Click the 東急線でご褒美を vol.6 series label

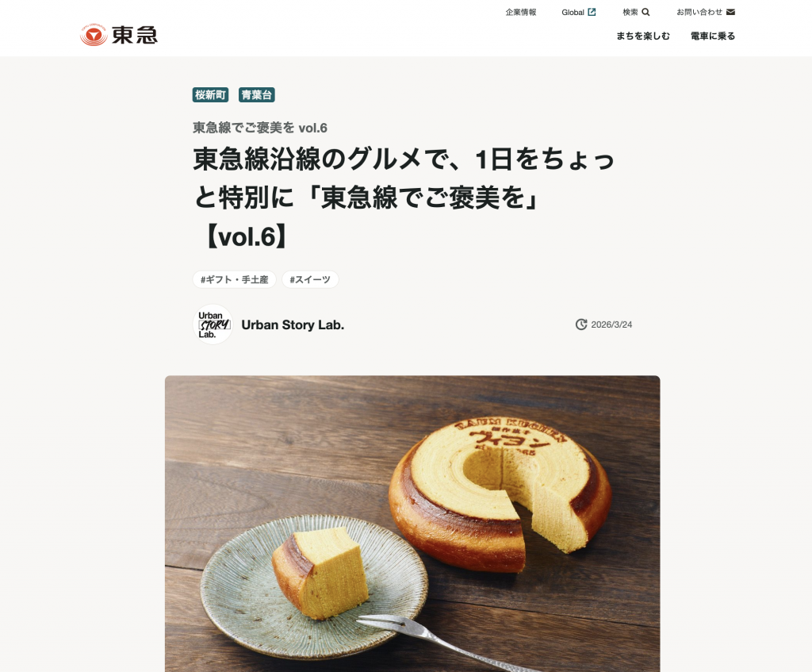(x=260, y=128)
